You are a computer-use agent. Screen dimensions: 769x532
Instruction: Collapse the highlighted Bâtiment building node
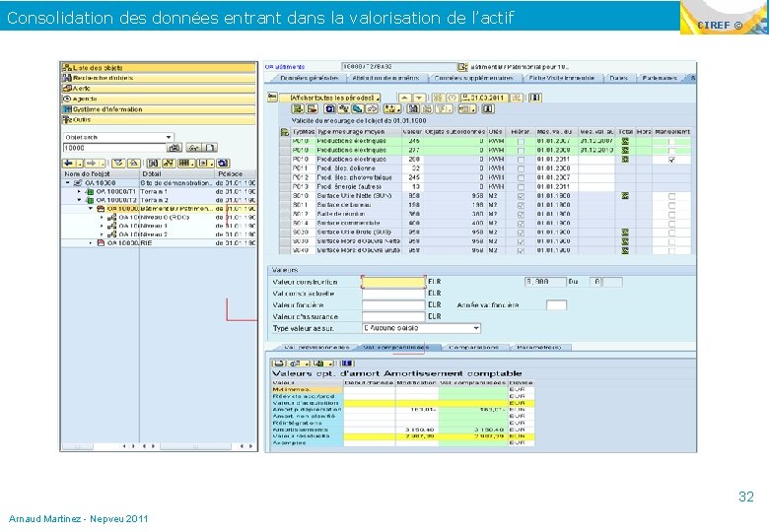click(x=91, y=209)
